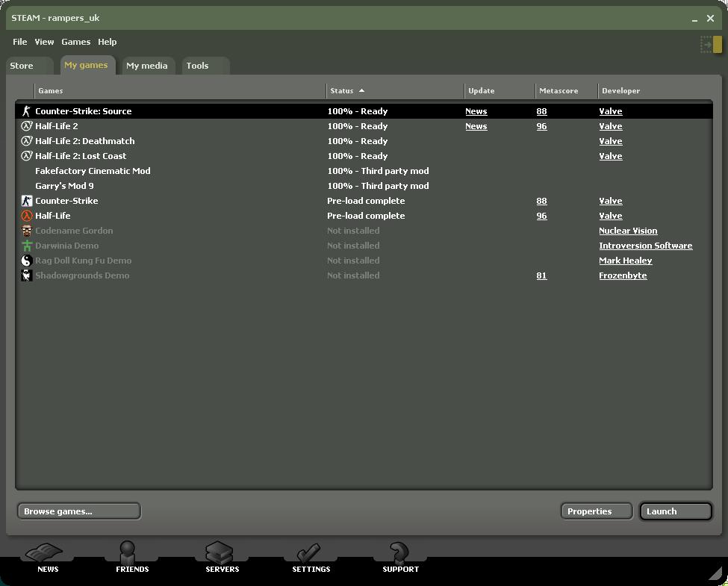728x586 pixels.
Task: Click the Half-Life 2: Lost Coast icon
Action: [x=26, y=155]
